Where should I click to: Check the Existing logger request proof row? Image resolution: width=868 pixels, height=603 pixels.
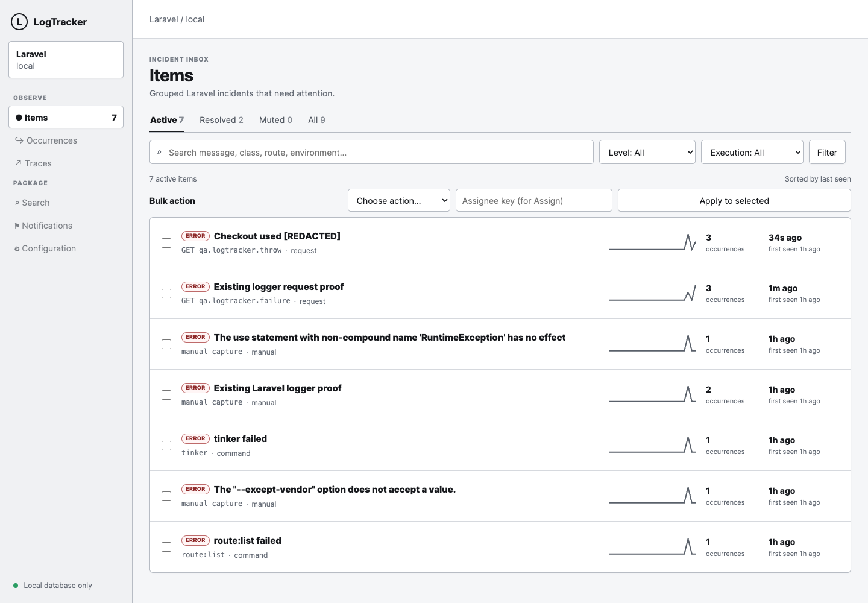[166, 294]
